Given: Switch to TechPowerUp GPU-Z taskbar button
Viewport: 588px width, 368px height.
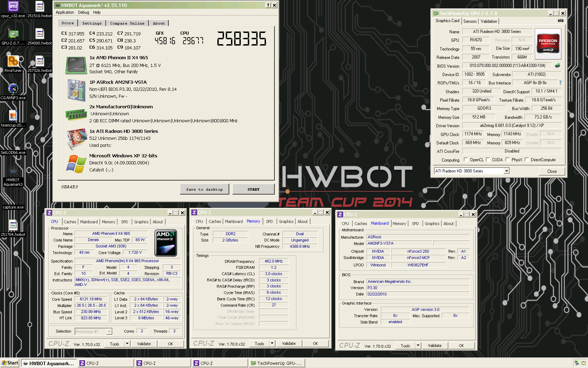Looking at the screenshot, I should coord(277,363).
